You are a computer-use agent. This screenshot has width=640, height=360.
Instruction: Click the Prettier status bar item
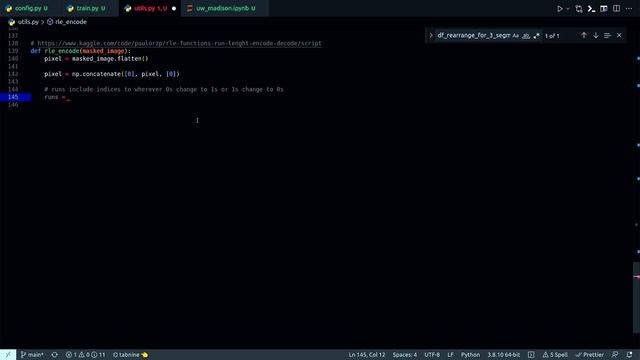coord(589,355)
